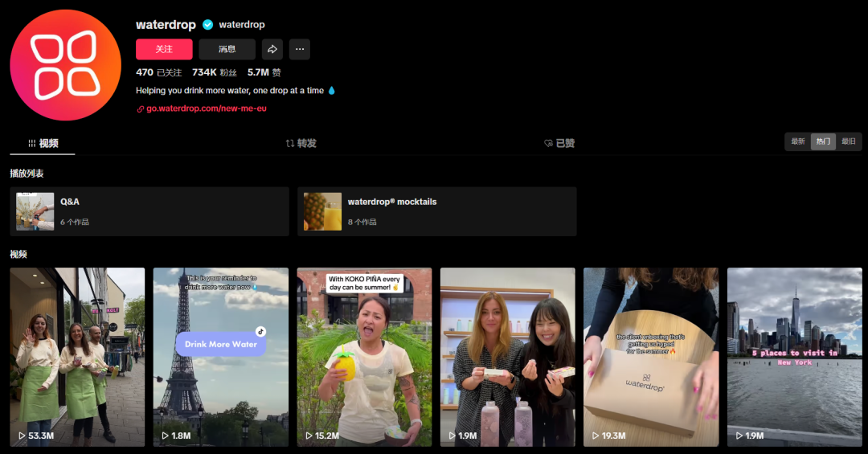868x454 pixels.
Task: Click the link chain icon beside URL
Action: coord(141,109)
